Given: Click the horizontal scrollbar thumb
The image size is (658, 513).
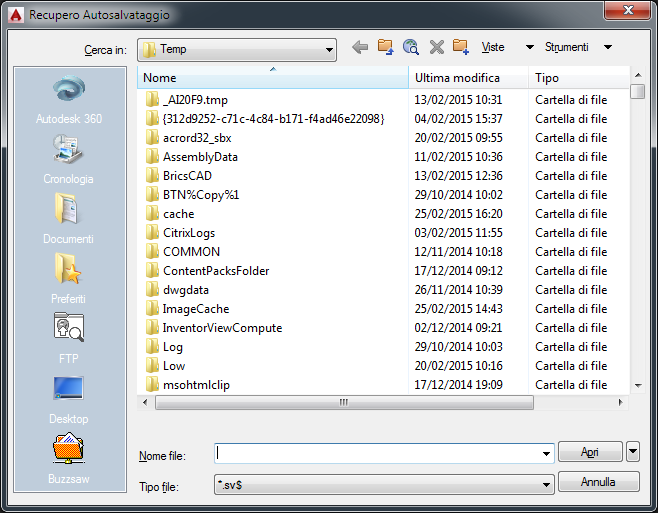Looking at the screenshot, I should [x=344, y=402].
